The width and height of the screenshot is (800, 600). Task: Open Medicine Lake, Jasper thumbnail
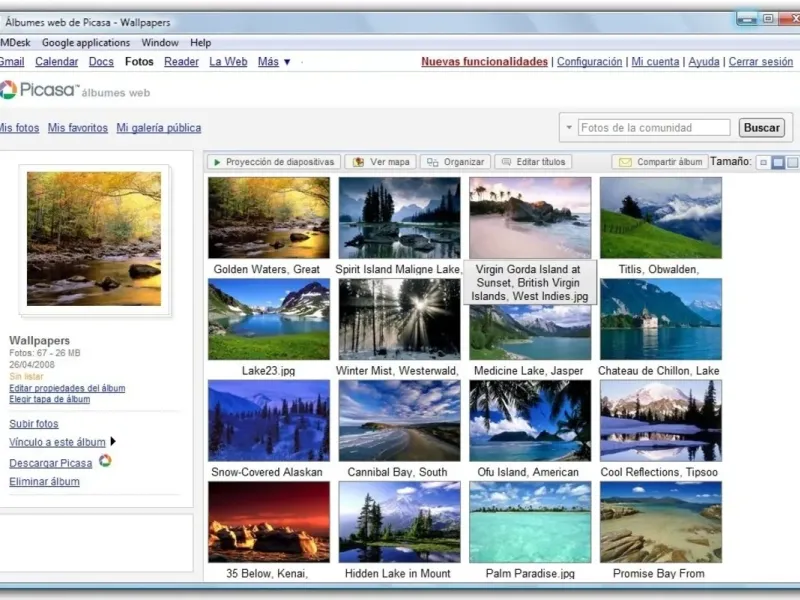click(530, 333)
